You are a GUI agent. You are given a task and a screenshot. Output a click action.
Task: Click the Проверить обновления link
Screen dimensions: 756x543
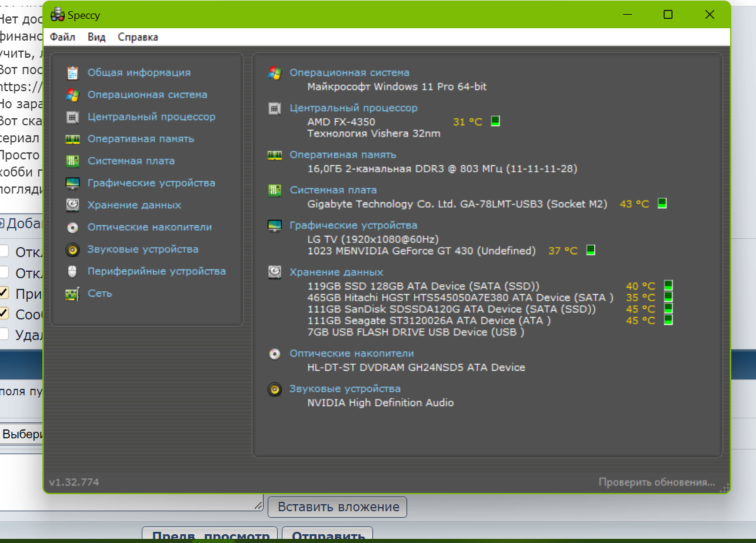(657, 482)
